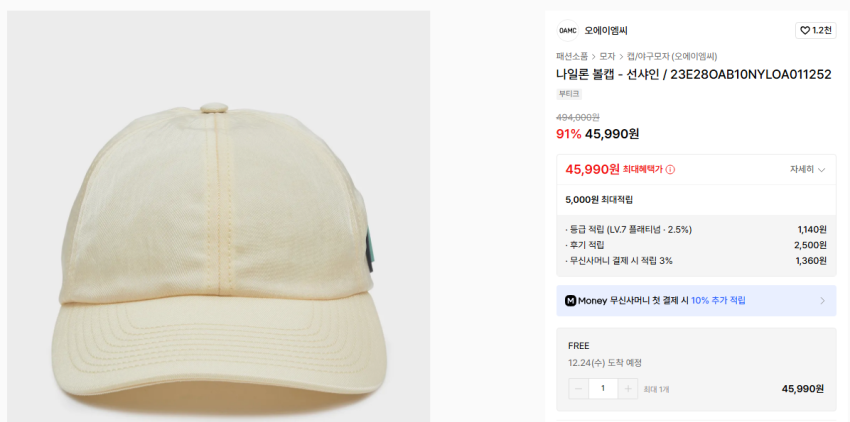Image resolution: width=850 pixels, height=422 pixels.
Task: Click the quantity input field
Action: [x=603, y=389]
